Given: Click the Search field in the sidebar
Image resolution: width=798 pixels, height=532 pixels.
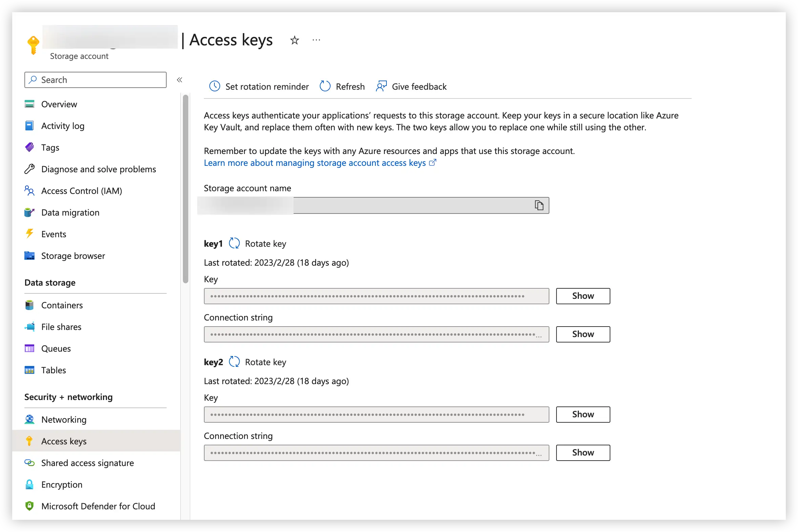Looking at the screenshot, I should point(96,80).
